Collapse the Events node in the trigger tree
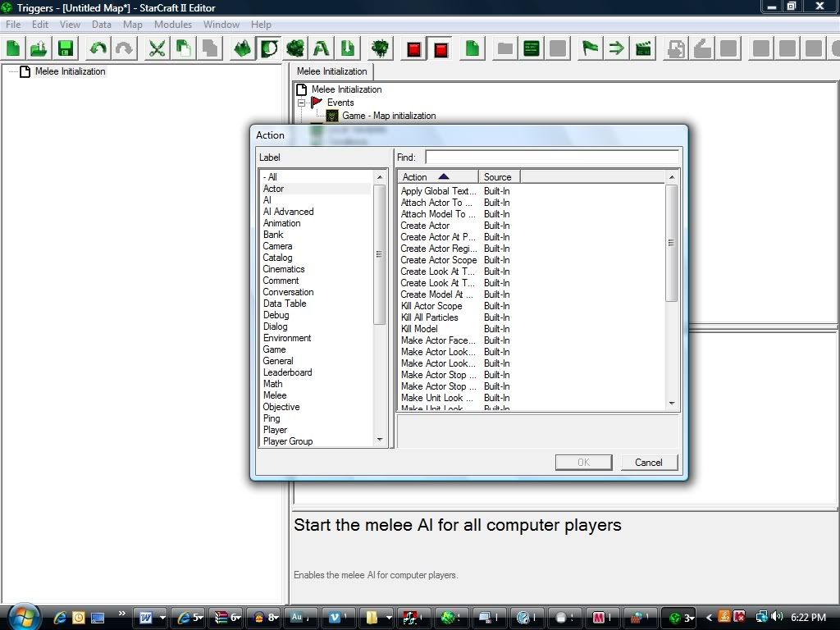 [x=302, y=103]
